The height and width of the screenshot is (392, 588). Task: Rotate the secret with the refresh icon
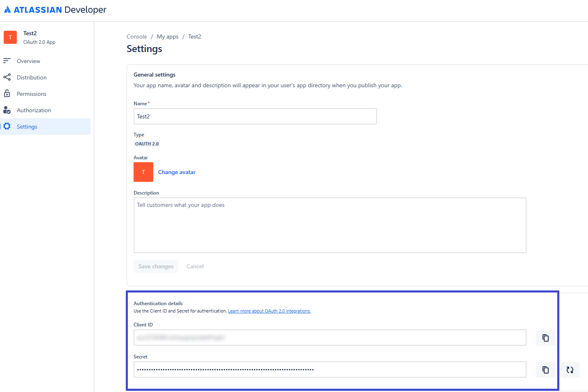(x=570, y=369)
